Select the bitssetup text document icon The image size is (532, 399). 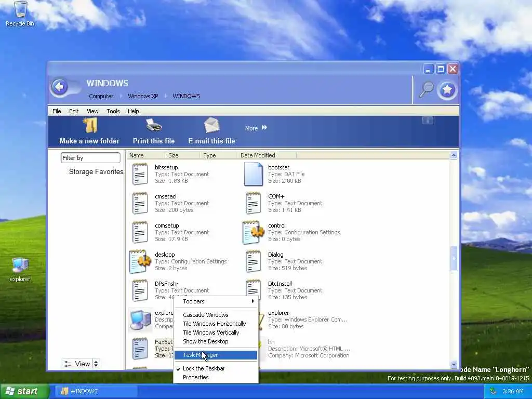coord(140,174)
